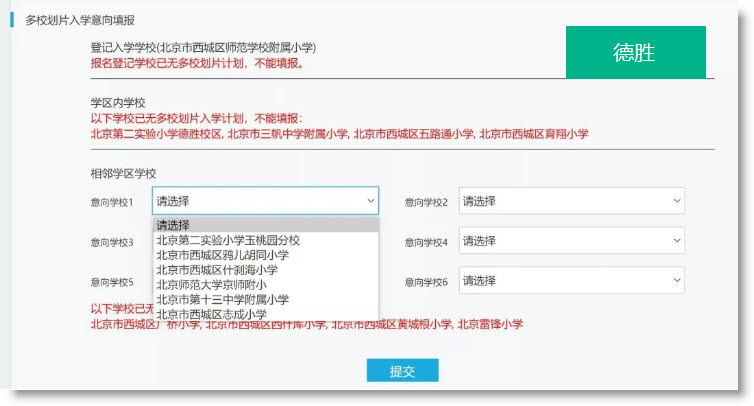Image resolution: width=754 pixels, height=406 pixels.
Task: Click the green 德胜 district label
Action: (636, 52)
